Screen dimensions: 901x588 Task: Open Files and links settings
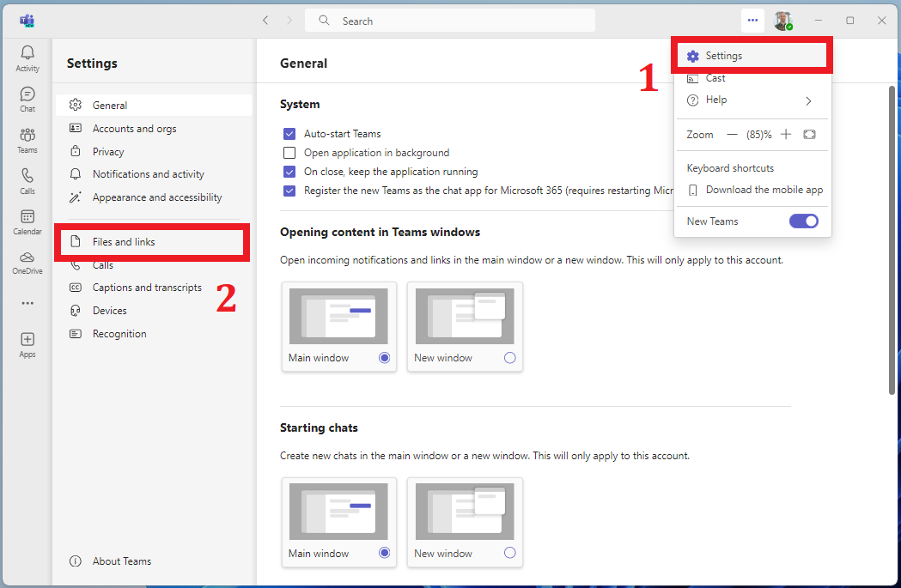(152, 242)
